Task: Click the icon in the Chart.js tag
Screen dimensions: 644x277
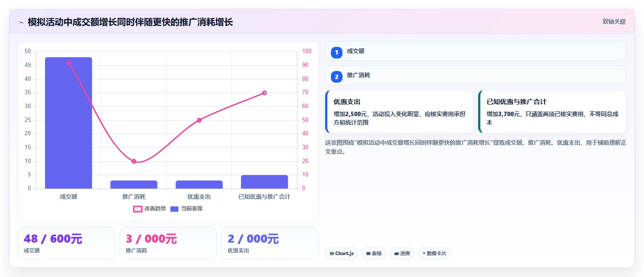Action: pos(332,254)
